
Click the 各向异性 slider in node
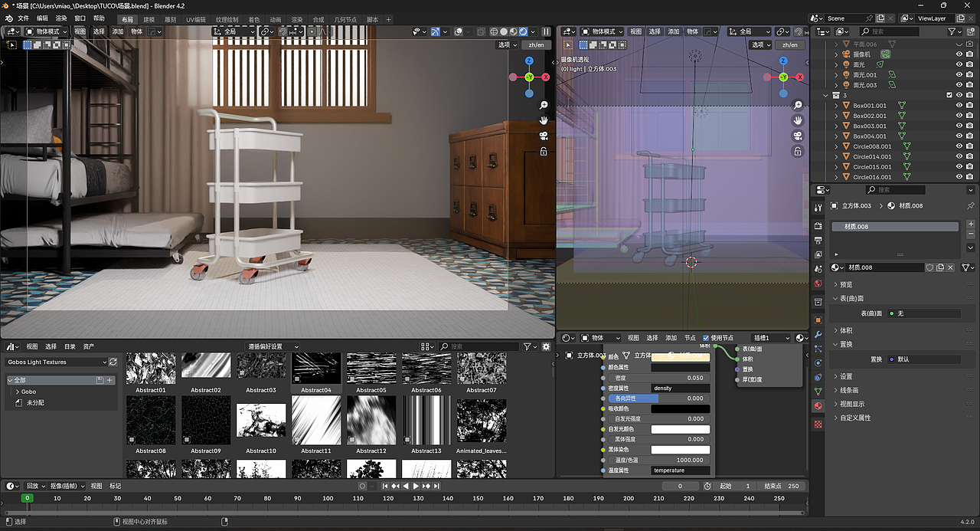coord(659,398)
